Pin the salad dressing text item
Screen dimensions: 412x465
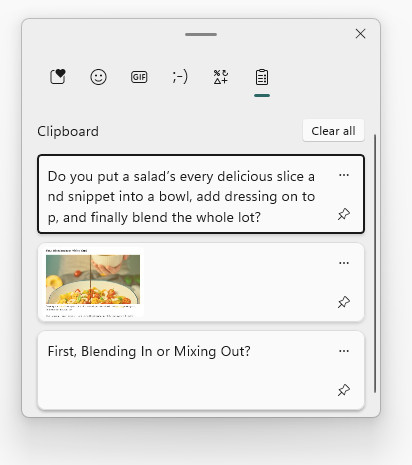click(x=344, y=214)
